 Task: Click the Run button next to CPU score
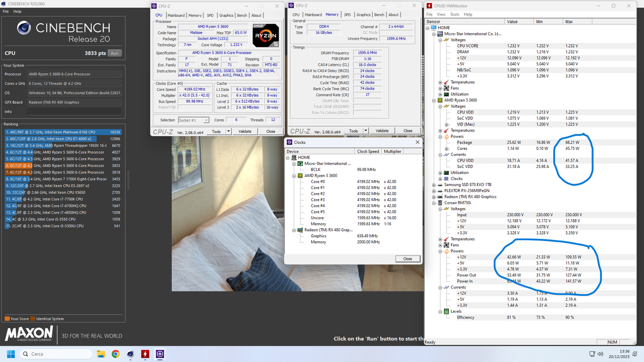(115, 53)
